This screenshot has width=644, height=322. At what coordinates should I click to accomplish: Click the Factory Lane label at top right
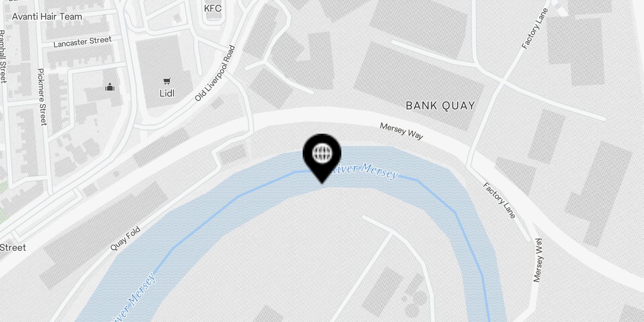coord(535,29)
